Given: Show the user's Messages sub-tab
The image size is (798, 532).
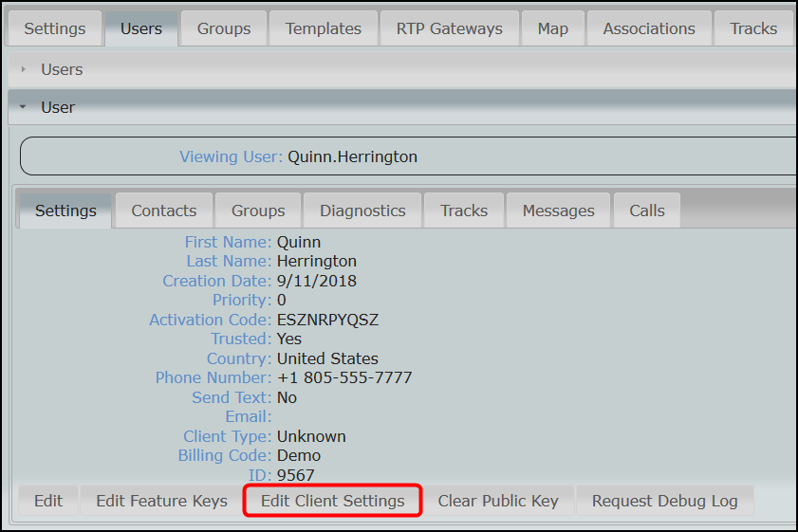Looking at the screenshot, I should click(558, 211).
